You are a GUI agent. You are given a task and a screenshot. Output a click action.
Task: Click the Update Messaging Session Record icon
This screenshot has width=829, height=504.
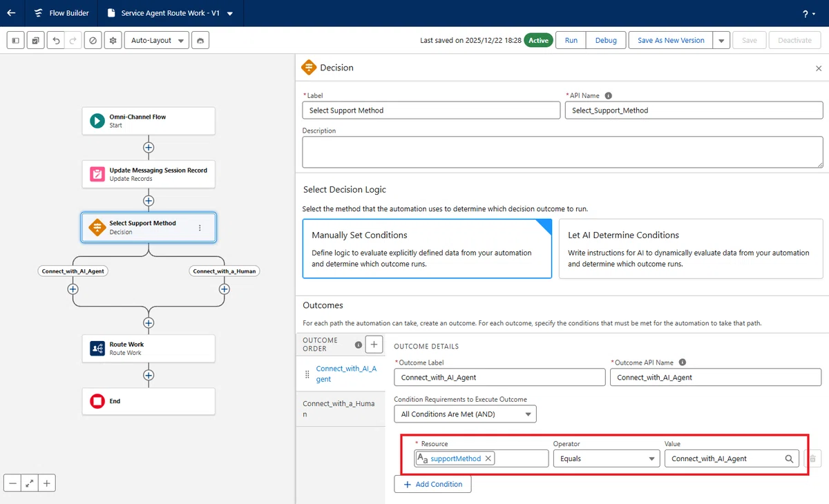[x=97, y=174]
